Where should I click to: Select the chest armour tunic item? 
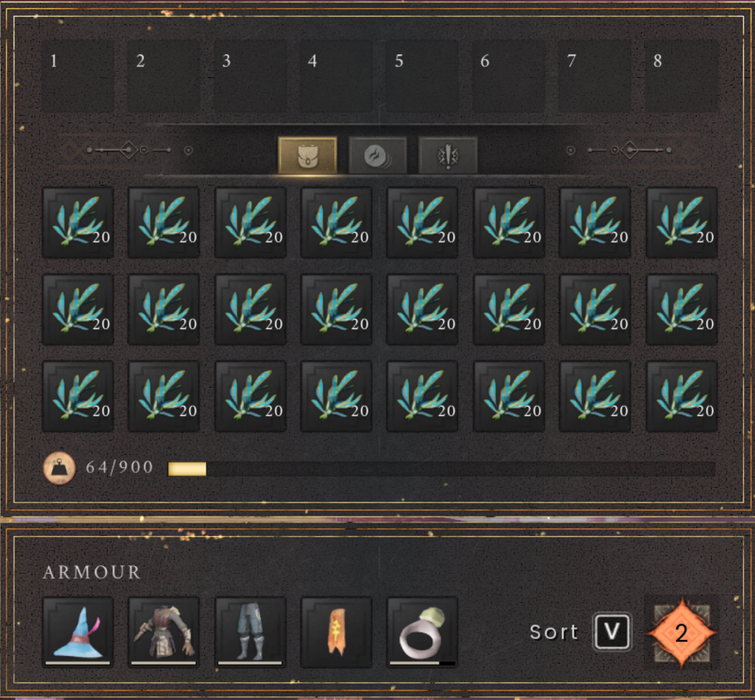pyautogui.click(x=164, y=632)
